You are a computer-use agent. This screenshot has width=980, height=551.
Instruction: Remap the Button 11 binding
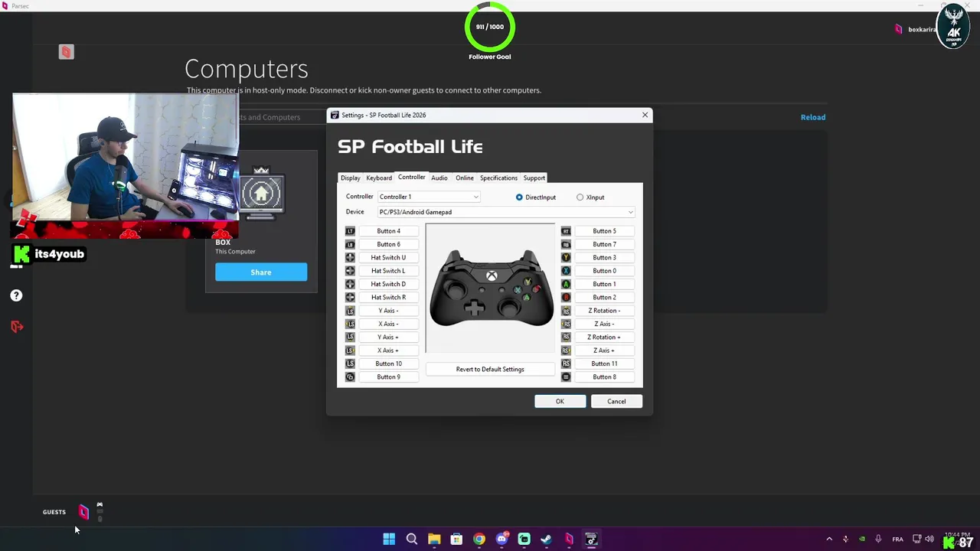coord(604,364)
